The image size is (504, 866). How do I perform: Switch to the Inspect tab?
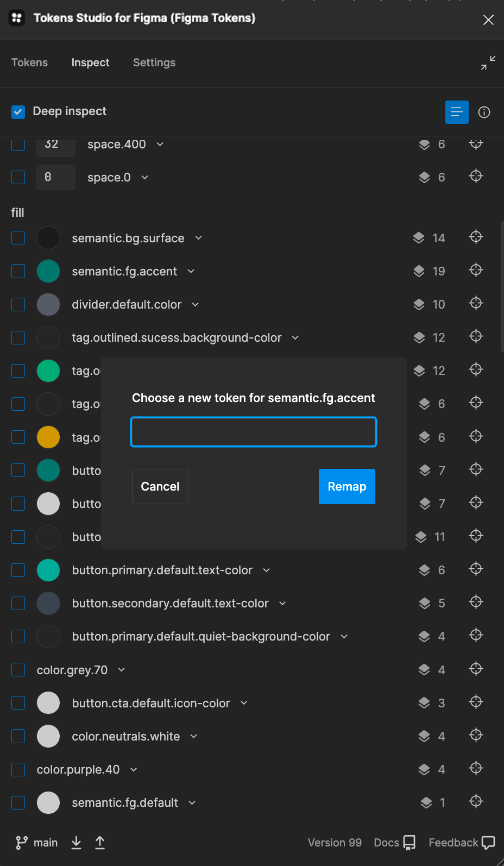(90, 62)
